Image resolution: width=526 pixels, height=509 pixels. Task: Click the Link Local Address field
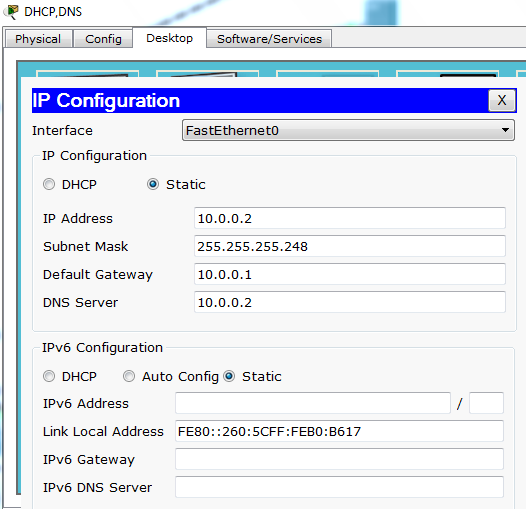[x=339, y=431]
